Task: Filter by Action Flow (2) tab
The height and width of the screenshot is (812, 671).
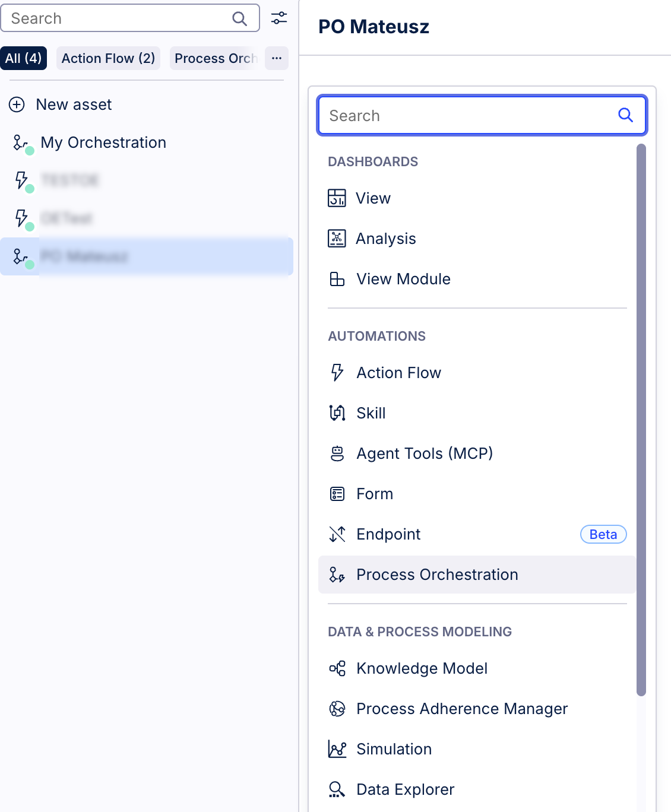Action: (x=108, y=58)
